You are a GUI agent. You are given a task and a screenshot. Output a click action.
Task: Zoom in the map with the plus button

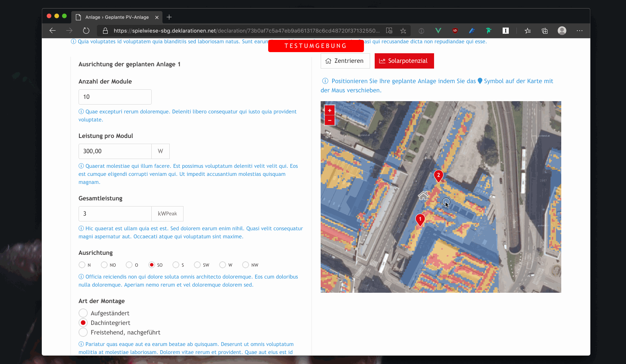tap(329, 110)
